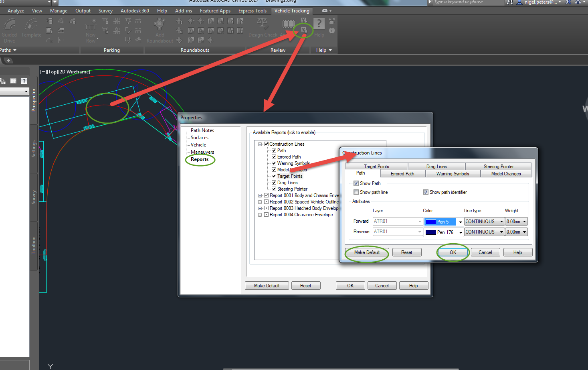This screenshot has height=370, width=588.
Task: Click the Animate film-strip icon
Action: click(288, 24)
